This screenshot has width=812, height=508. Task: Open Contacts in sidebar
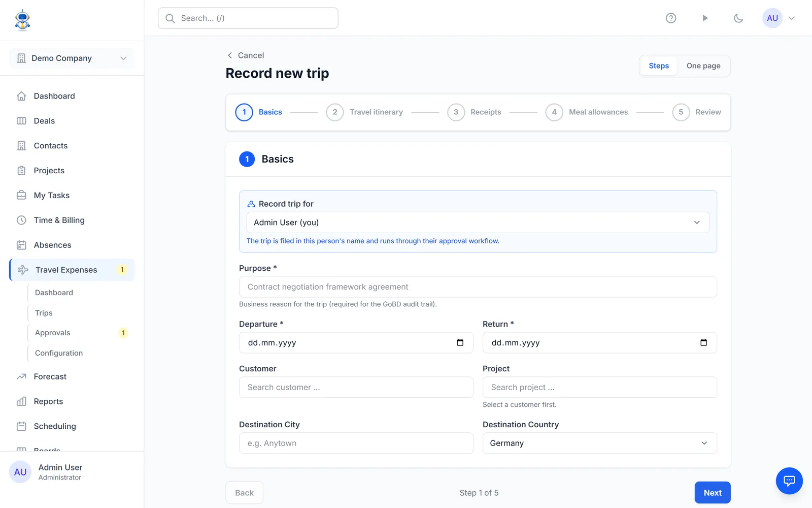point(72,146)
